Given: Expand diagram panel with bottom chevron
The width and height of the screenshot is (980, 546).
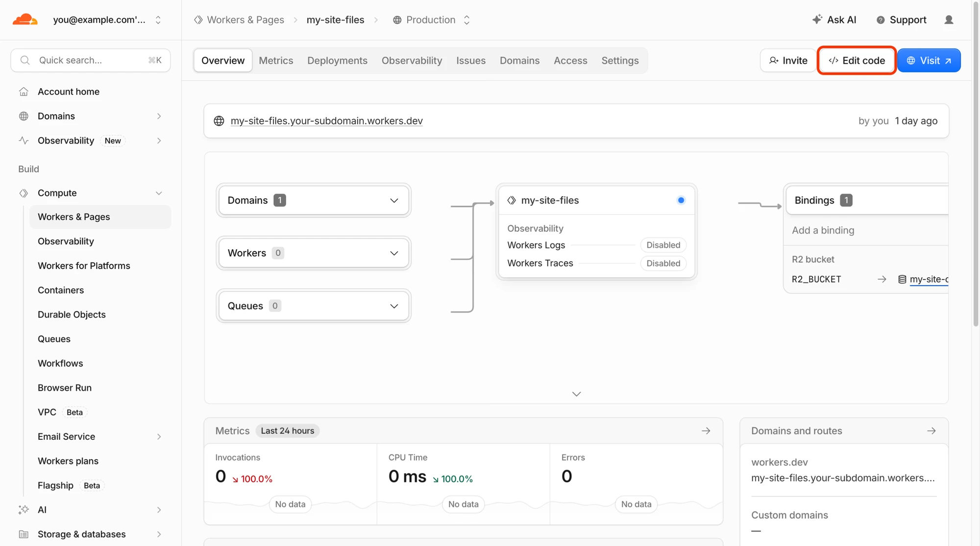Looking at the screenshot, I should click(x=577, y=394).
